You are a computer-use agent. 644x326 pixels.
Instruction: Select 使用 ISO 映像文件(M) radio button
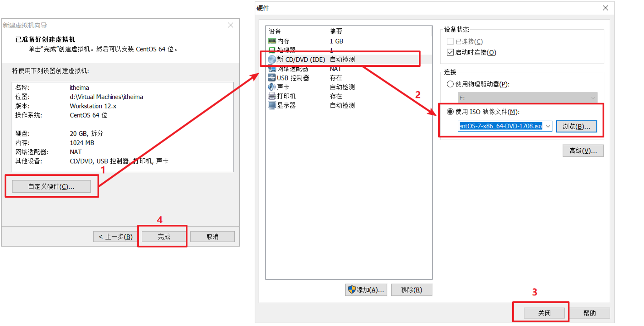[x=450, y=112]
